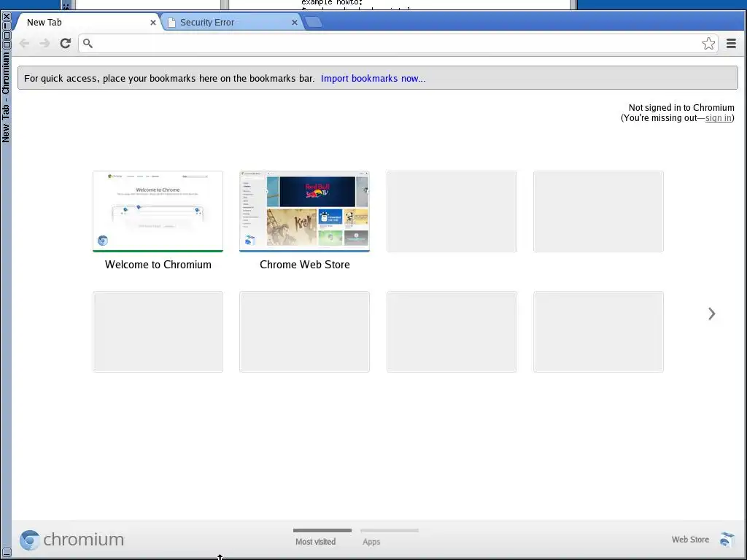Click the Chrome Web Store caption text
The height and width of the screenshot is (560, 747).
click(x=305, y=265)
